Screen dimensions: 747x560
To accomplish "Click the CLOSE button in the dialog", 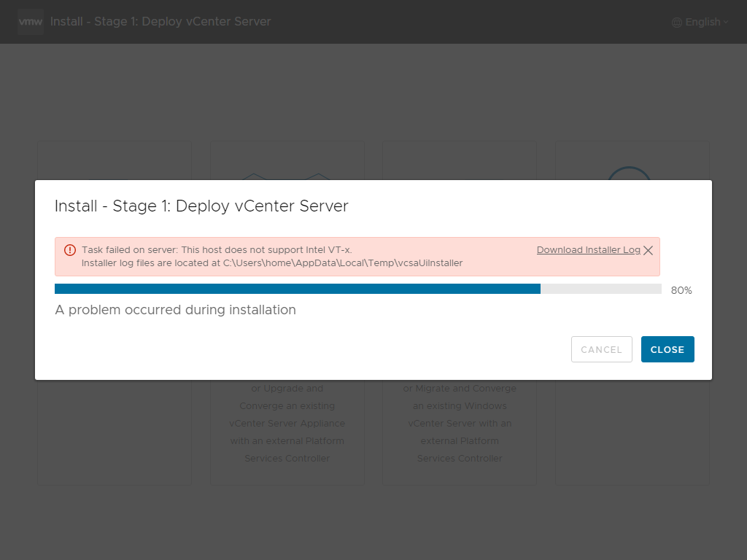I will [667, 349].
